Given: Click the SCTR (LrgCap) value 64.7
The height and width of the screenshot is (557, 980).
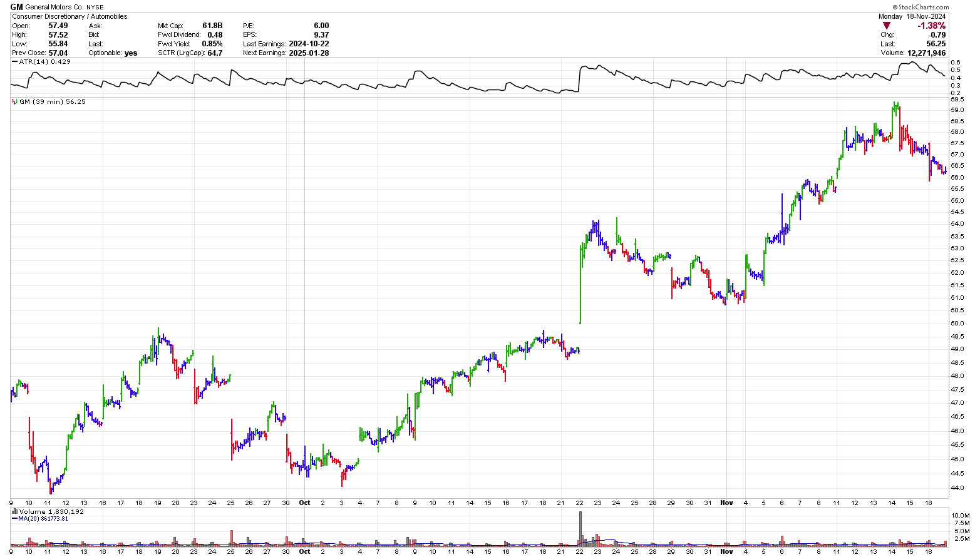Looking at the screenshot, I should click(x=215, y=53).
